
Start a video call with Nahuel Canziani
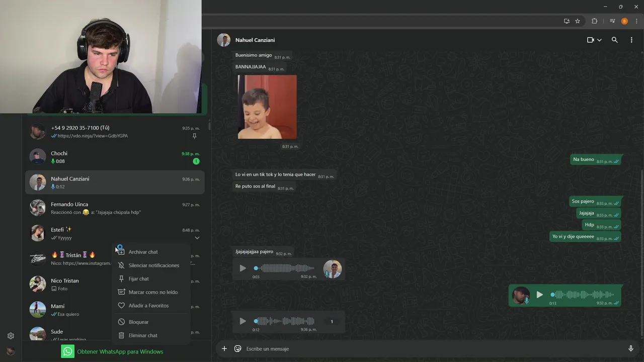(591, 40)
